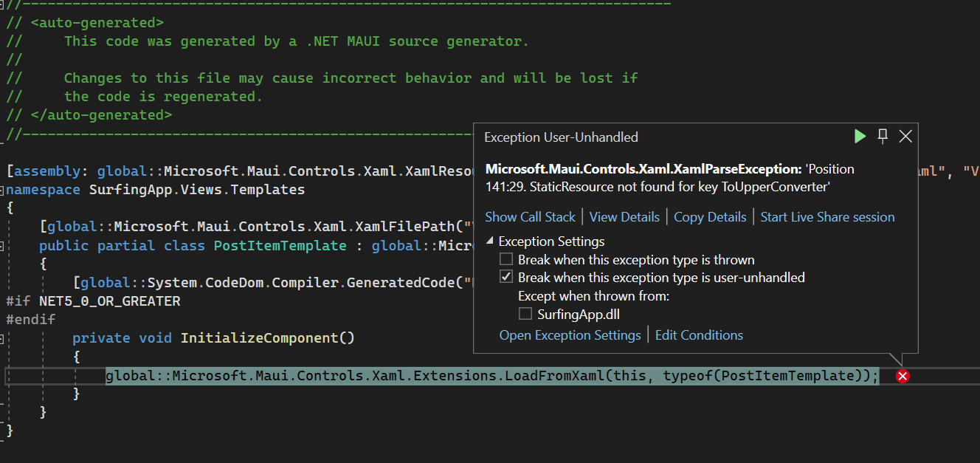Open Exception Settings link
Viewport: 980px width, 463px height.
point(570,335)
